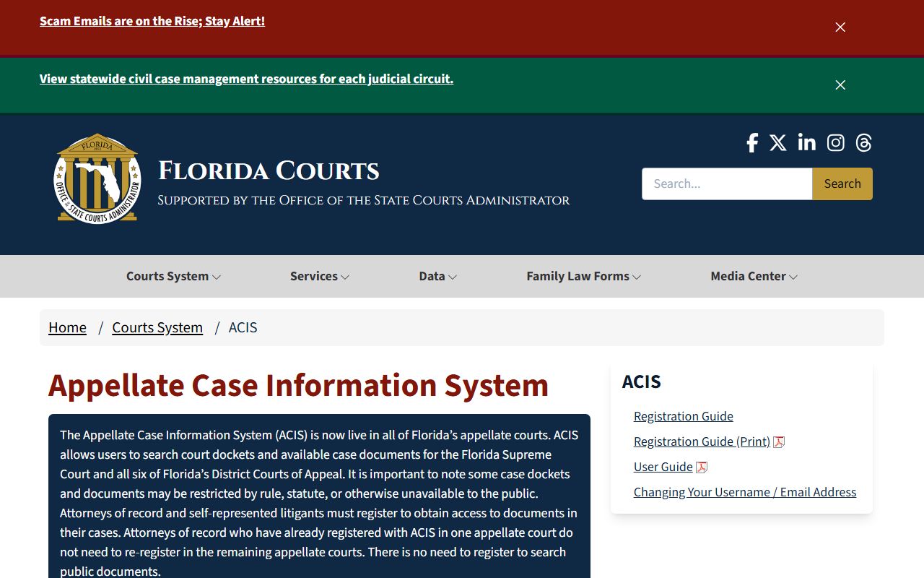Click the Florida Courts site title
Screen dimensions: 924x578
[269, 171]
